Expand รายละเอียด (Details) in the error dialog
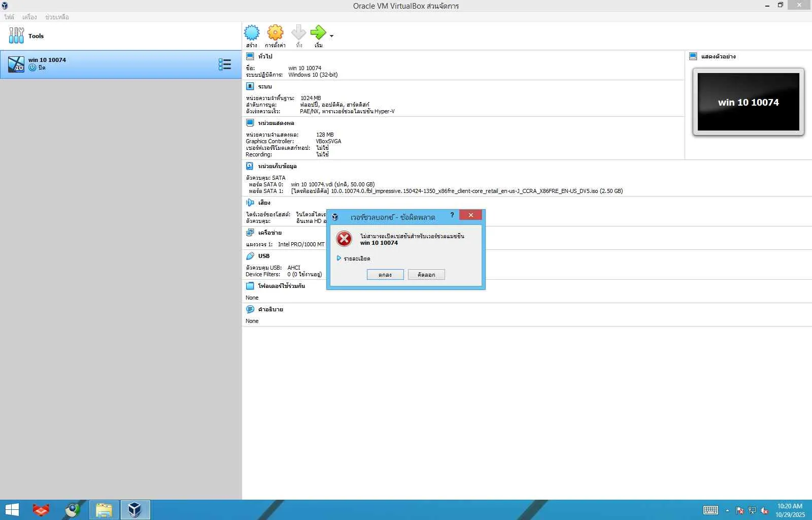This screenshot has width=812, height=520. (x=353, y=258)
